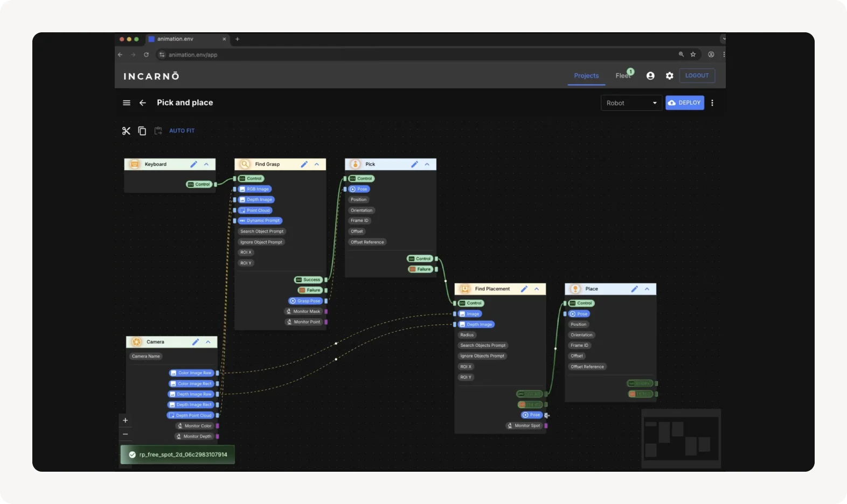Click the Search Object Prompt field in Find Grasp
The image size is (847, 504).
point(262,232)
